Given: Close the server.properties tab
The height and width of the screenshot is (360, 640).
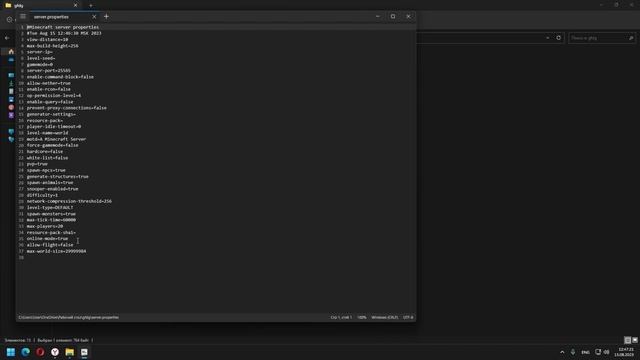Looking at the screenshot, I should [x=94, y=17].
